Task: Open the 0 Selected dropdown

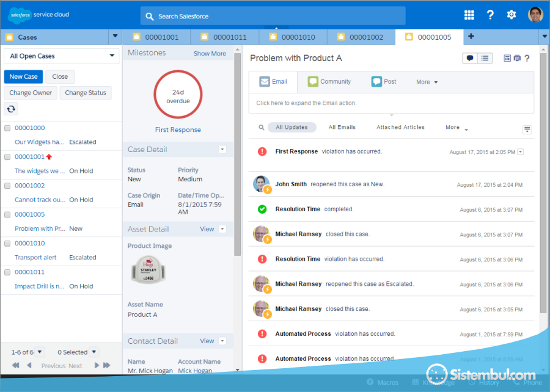Action: pos(94,352)
